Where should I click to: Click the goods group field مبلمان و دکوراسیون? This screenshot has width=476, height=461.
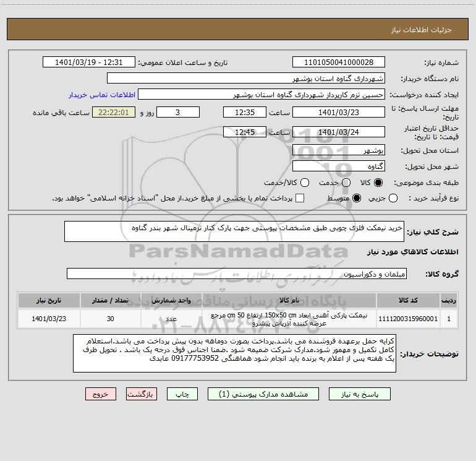[x=237, y=274]
